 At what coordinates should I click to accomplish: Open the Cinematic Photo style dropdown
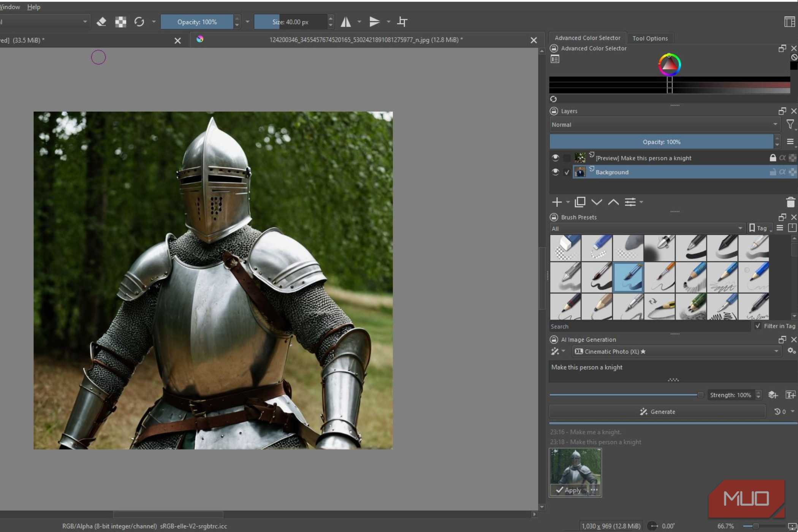point(677,351)
